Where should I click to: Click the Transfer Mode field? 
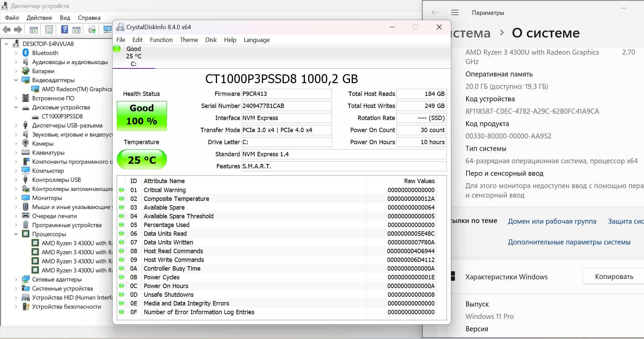pos(286,130)
